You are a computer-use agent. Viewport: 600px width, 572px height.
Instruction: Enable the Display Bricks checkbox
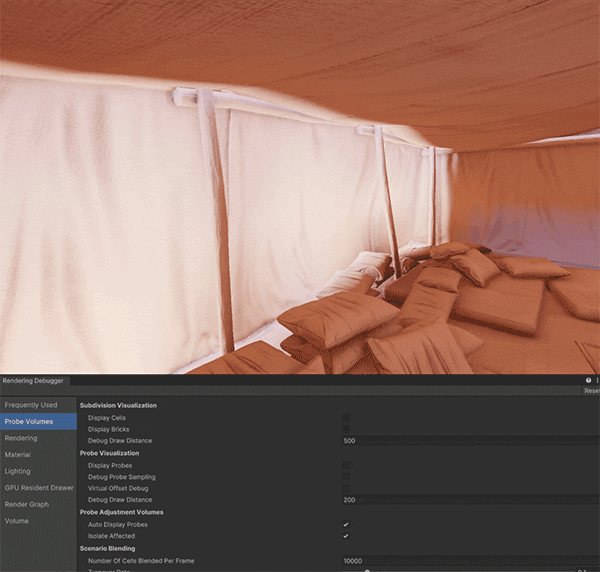pos(346,429)
